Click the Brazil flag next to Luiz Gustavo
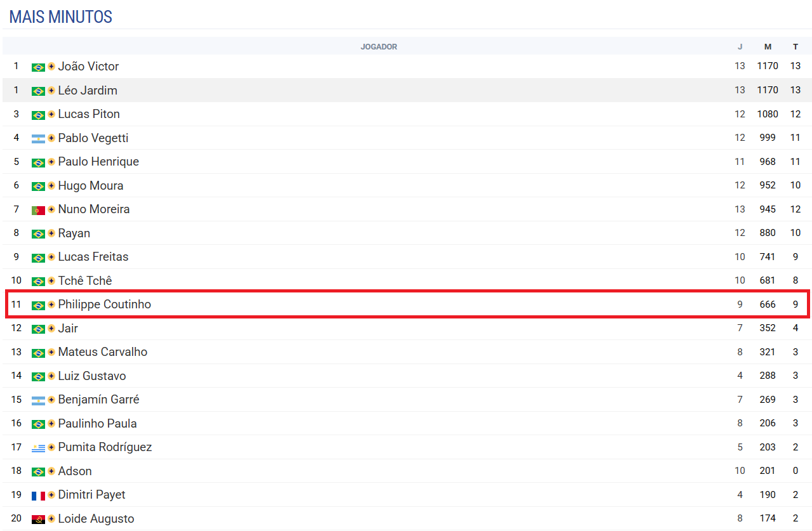This screenshot has height=531, width=812. 38,376
